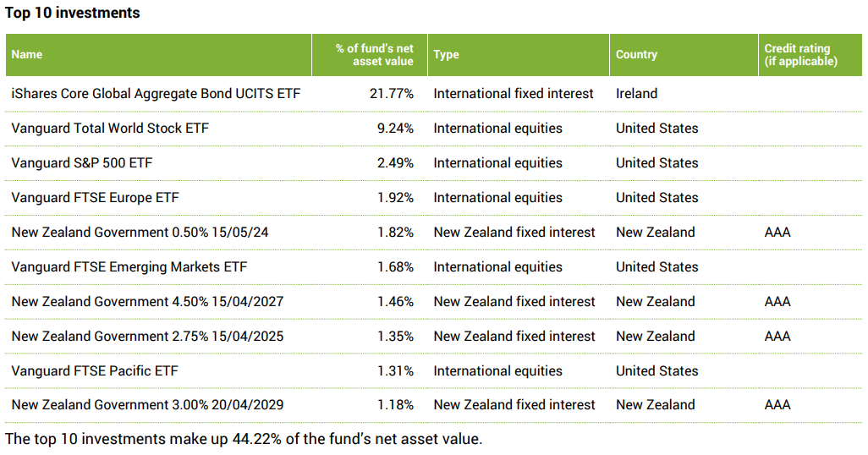Click the 44.22% summary sentence below table
Screen dimensions: 868x455
[x=244, y=438]
